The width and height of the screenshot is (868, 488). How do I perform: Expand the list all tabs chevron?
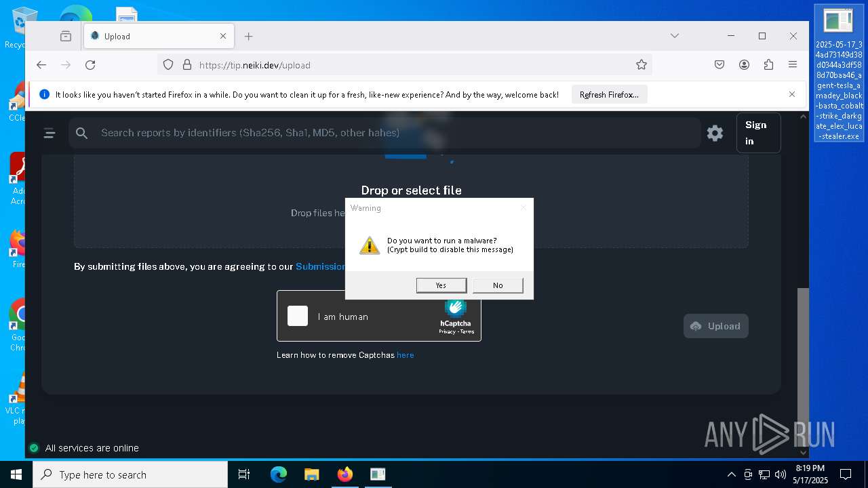[x=674, y=36]
